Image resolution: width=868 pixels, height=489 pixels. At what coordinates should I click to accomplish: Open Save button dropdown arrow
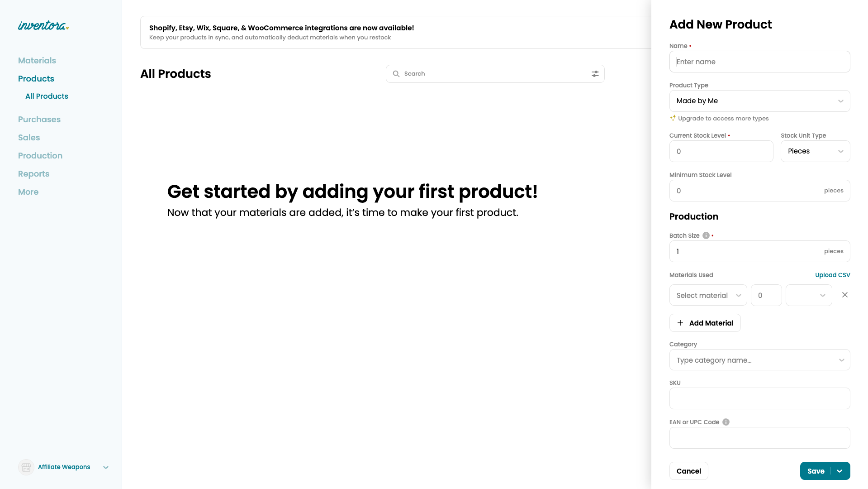840,471
